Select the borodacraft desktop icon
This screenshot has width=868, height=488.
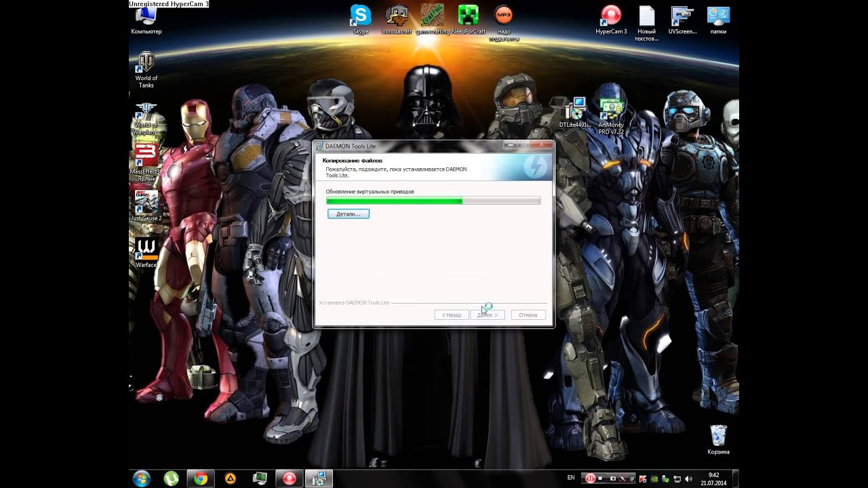(x=397, y=19)
